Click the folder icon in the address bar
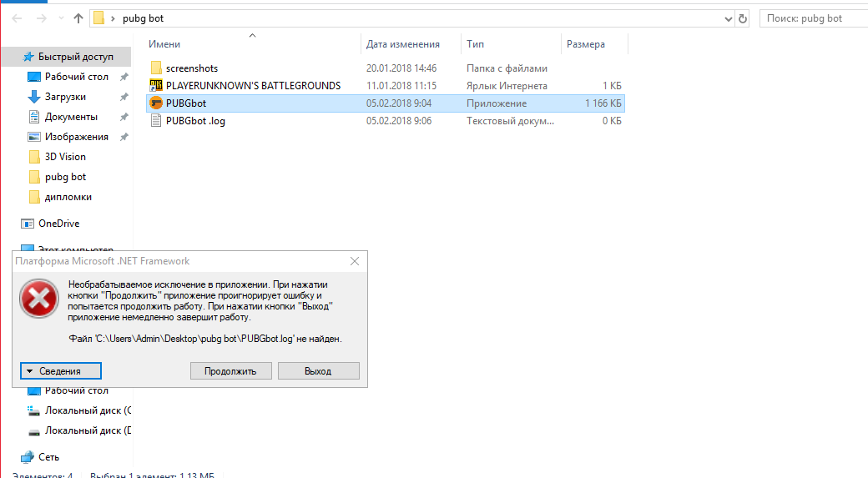The width and height of the screenshot is (868, 478). tap(99, 18)
